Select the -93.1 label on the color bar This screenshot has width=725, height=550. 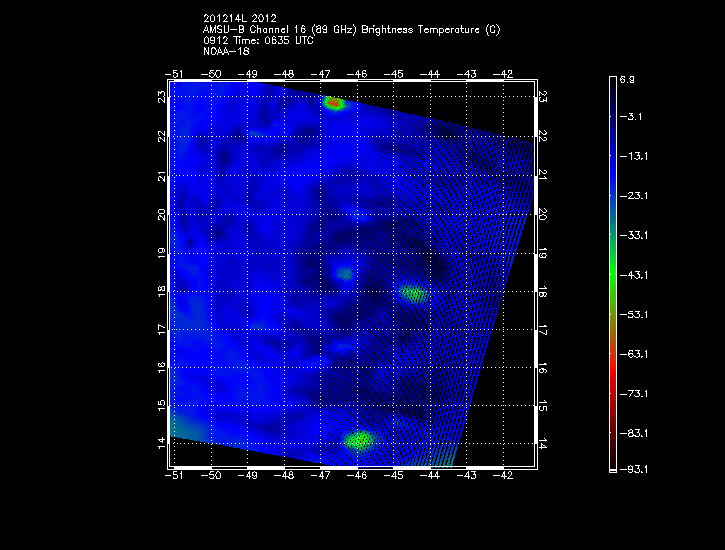coord(632,469)
